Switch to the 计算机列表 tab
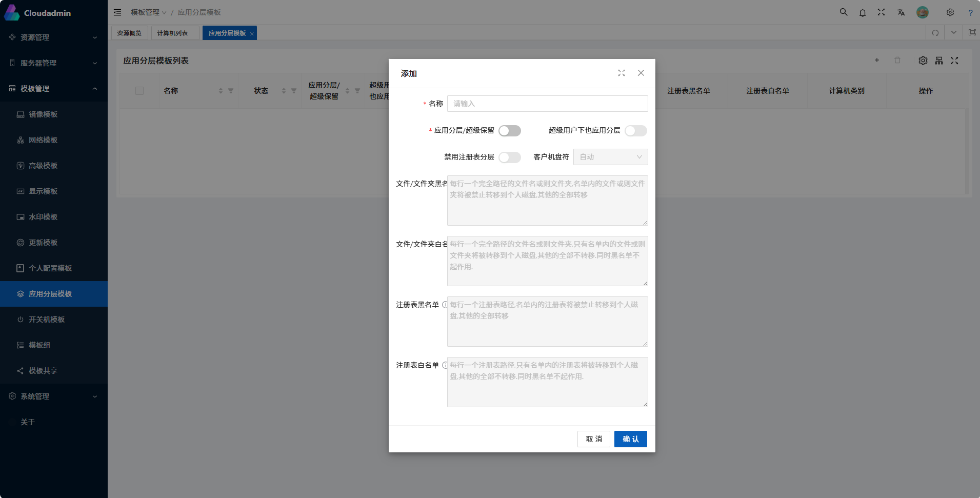This screenshot has height=498, width=980. click(x=172, y=33)
